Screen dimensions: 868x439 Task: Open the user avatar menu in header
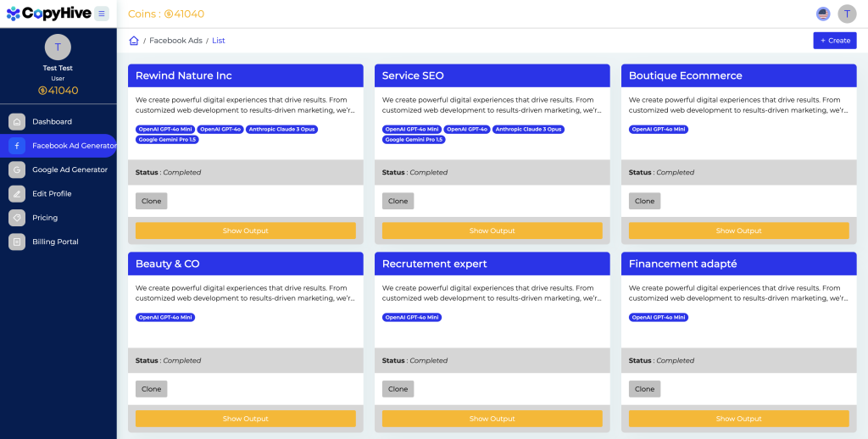pyautogui.click(x=847, y=14)
